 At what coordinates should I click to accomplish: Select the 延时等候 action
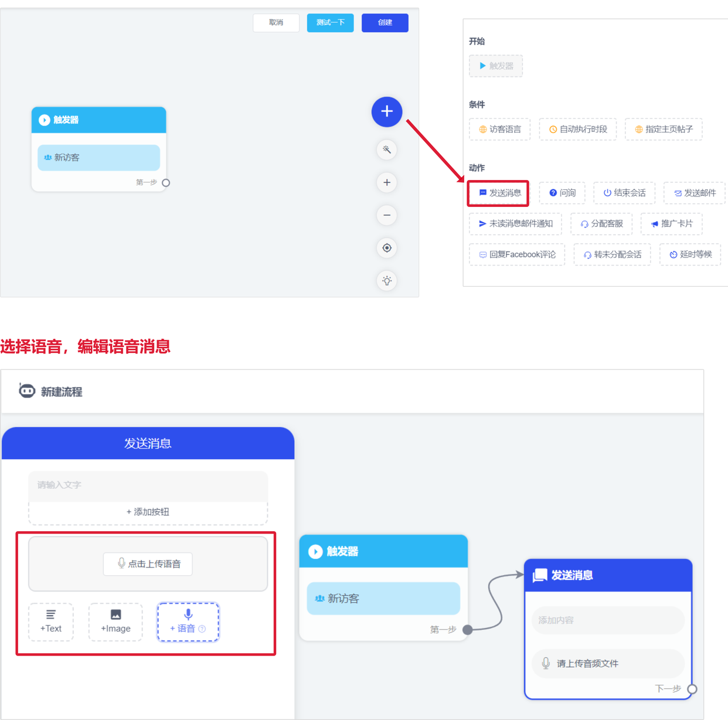point(690,254)
